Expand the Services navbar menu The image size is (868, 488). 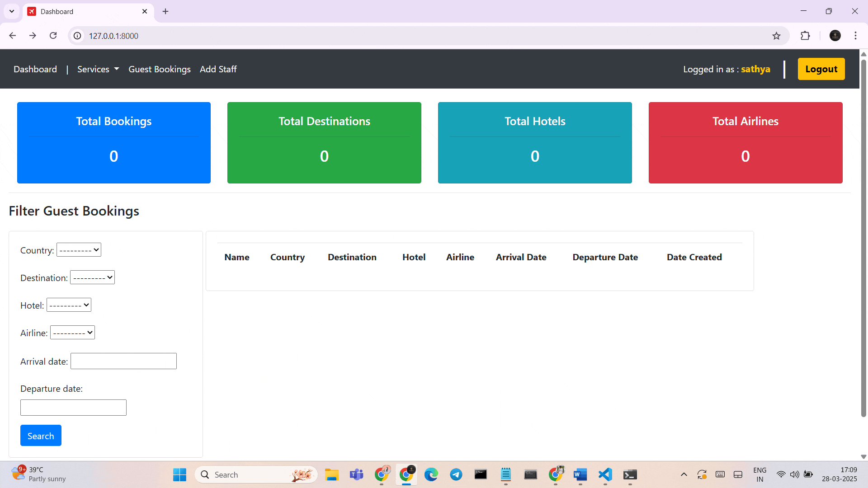click(98, 69)
